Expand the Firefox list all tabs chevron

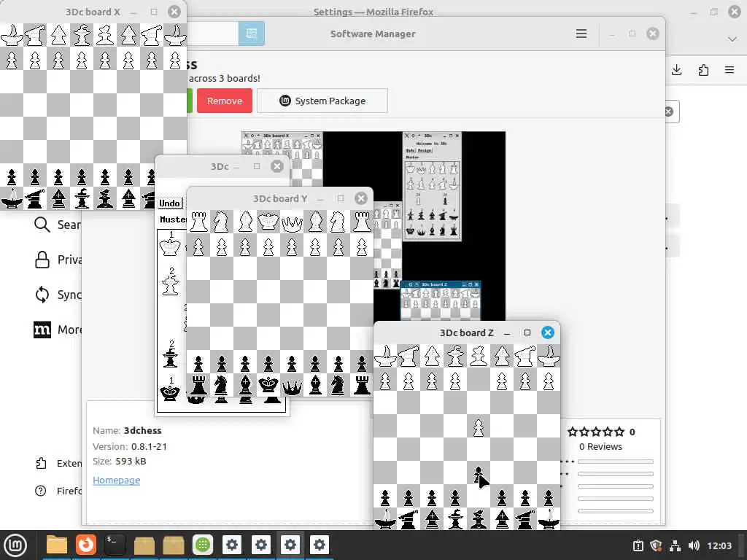click(x=732, y=39)
